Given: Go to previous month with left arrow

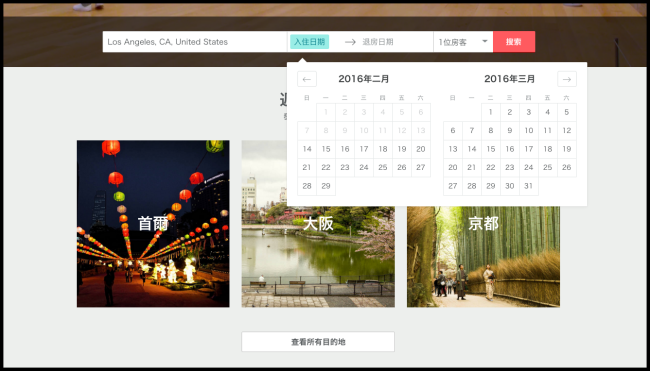Looking at the screenshot, I should pyautogui.click(x=307, y=79).
